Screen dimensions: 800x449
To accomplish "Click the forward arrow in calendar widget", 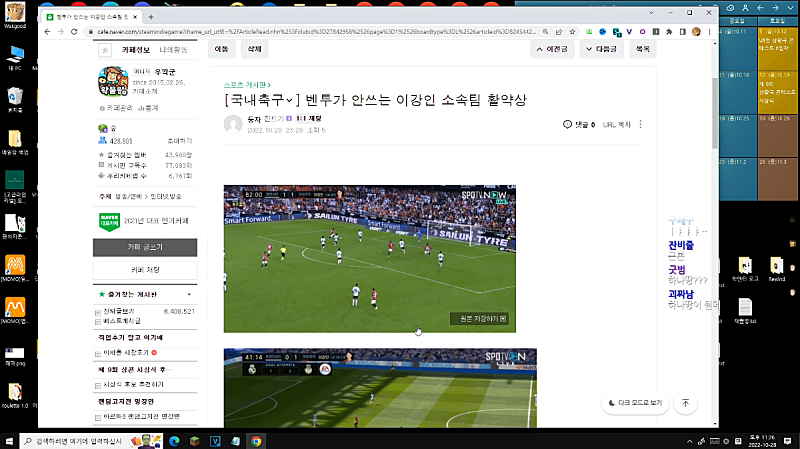I will 776,8.
